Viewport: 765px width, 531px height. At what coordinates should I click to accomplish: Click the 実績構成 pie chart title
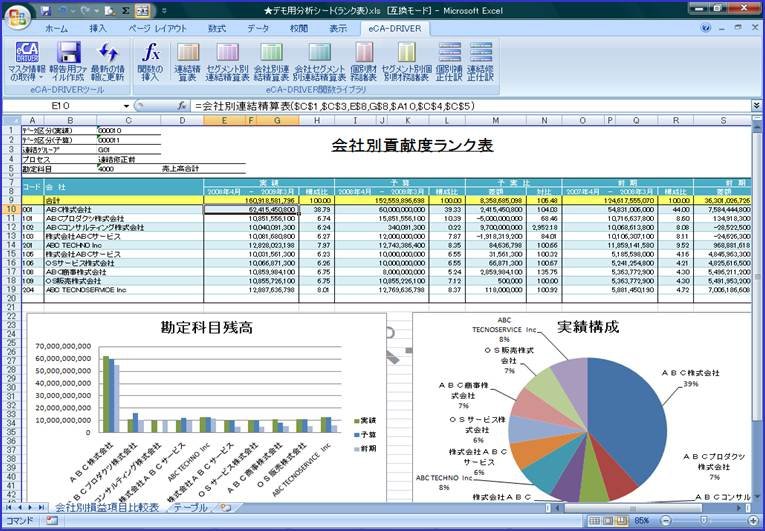coord(588,327)
